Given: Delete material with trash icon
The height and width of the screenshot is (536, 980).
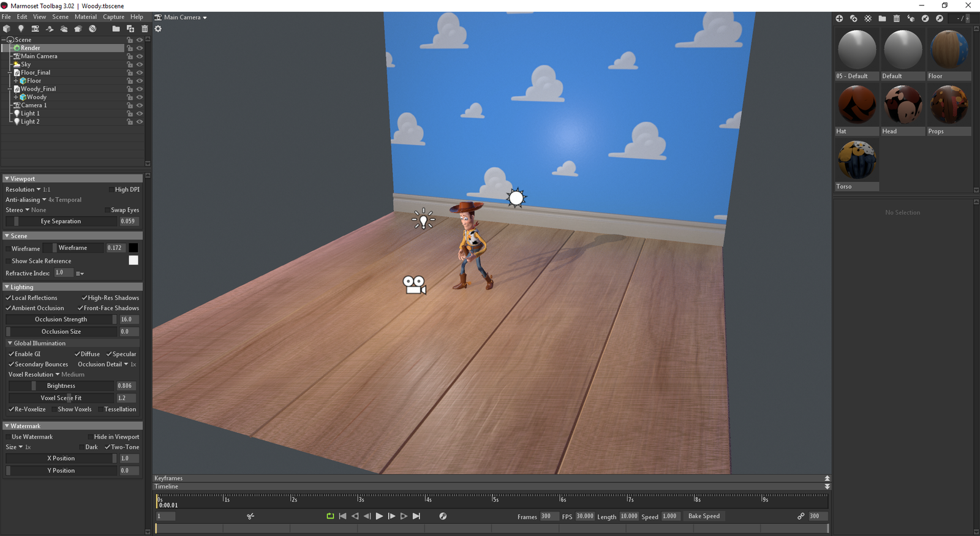Looking at the screenshot, I should point(897,18).
